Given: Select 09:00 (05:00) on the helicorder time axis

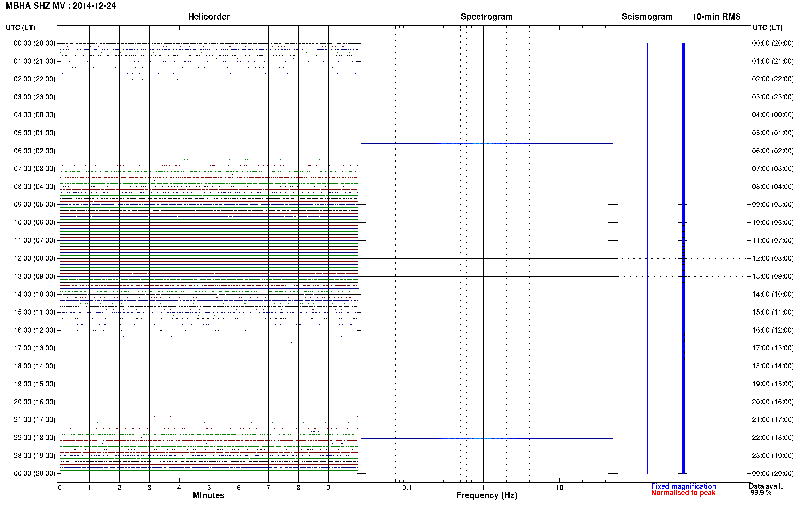Looking at the screenshot, I should point(35,205).
